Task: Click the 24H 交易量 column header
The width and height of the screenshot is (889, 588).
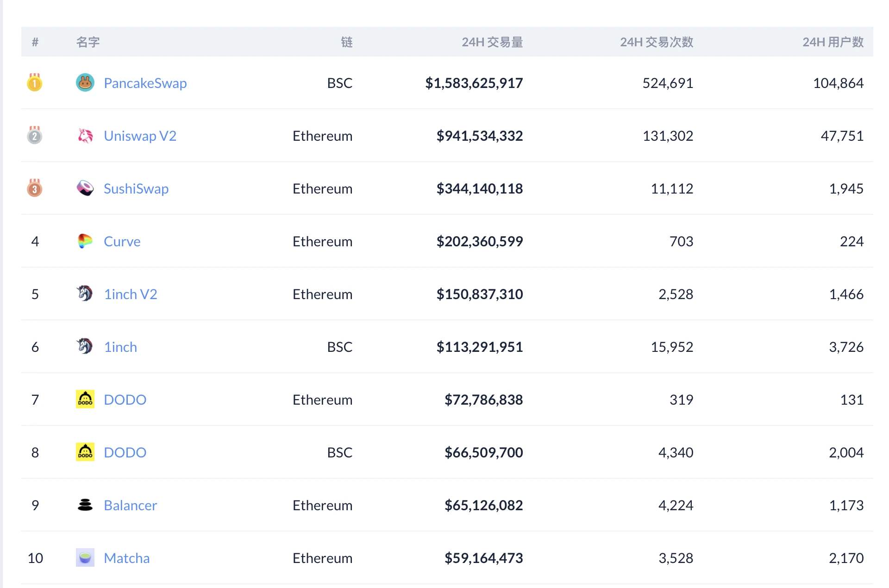Action: (x=492, y=42)
